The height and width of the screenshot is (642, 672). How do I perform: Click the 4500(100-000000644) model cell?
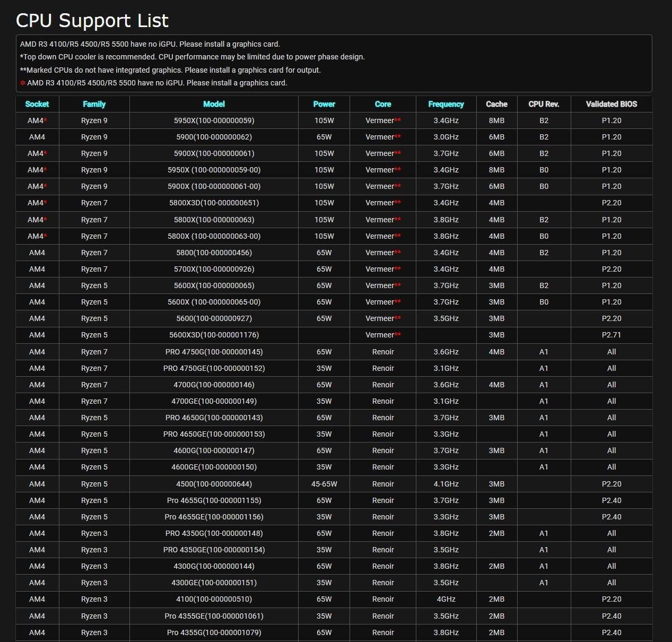[214, 484]
